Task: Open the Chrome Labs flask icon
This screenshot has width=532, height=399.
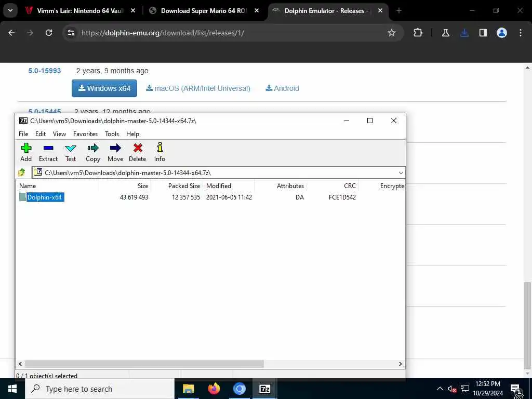Action: coord(445,33)
